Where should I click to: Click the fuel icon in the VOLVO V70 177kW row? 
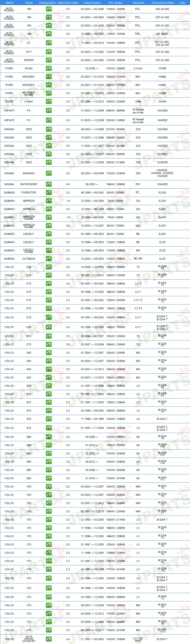[x=49, y=569]
